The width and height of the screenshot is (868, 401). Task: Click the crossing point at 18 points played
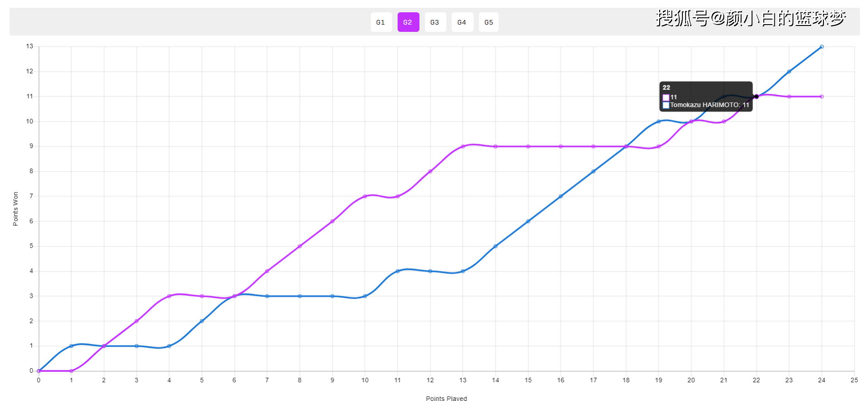(626, 147)
